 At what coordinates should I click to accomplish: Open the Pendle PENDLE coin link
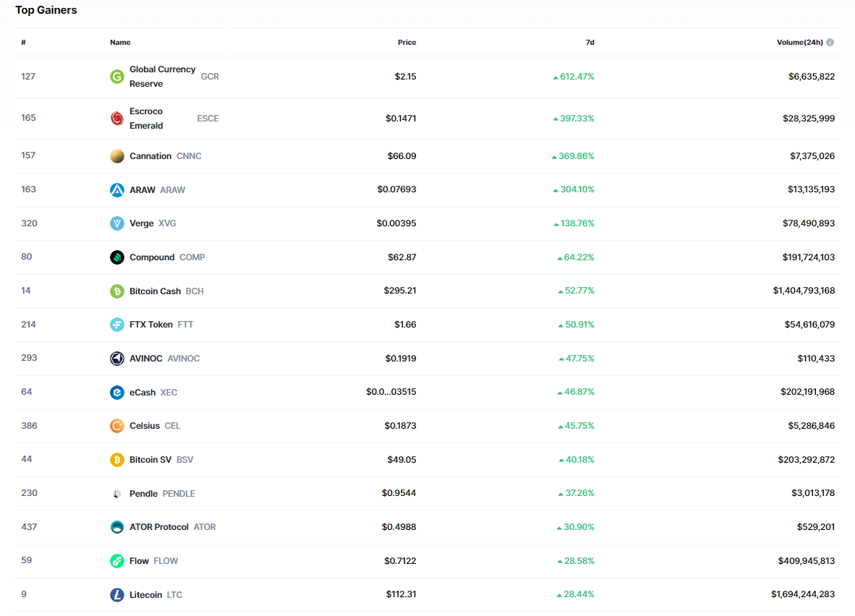coord(143,494)
